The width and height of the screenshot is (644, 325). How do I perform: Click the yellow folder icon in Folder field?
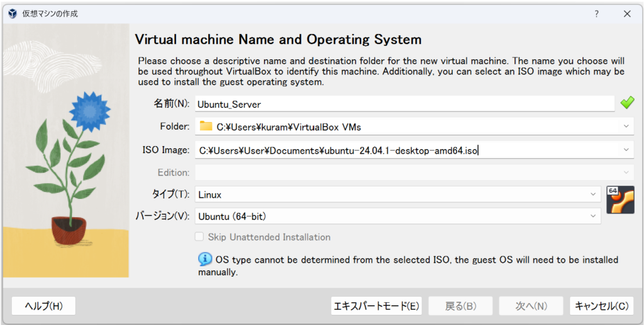pyautogui.click(x=206, y=127)
